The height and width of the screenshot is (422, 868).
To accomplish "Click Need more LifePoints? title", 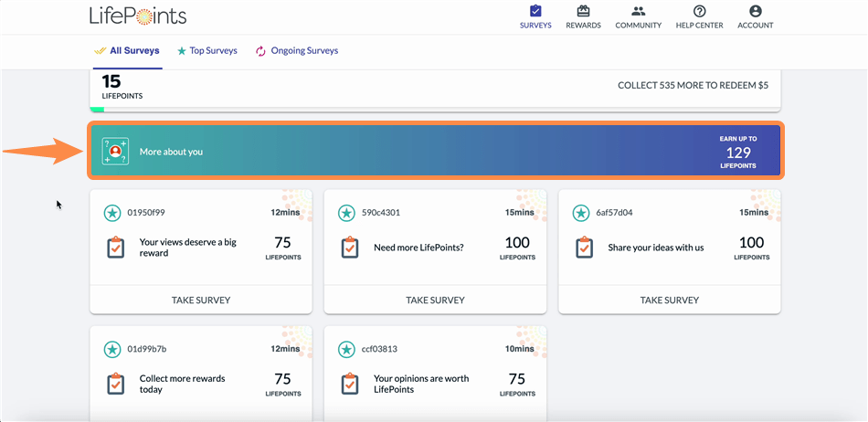I will (x=419, y=248).
